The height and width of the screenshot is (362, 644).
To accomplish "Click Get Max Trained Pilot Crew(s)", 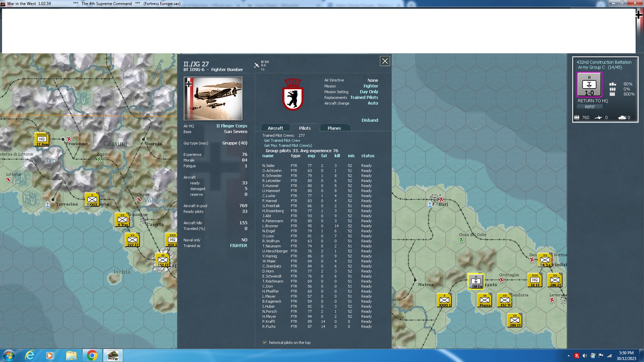I will (x=288, y=145).
